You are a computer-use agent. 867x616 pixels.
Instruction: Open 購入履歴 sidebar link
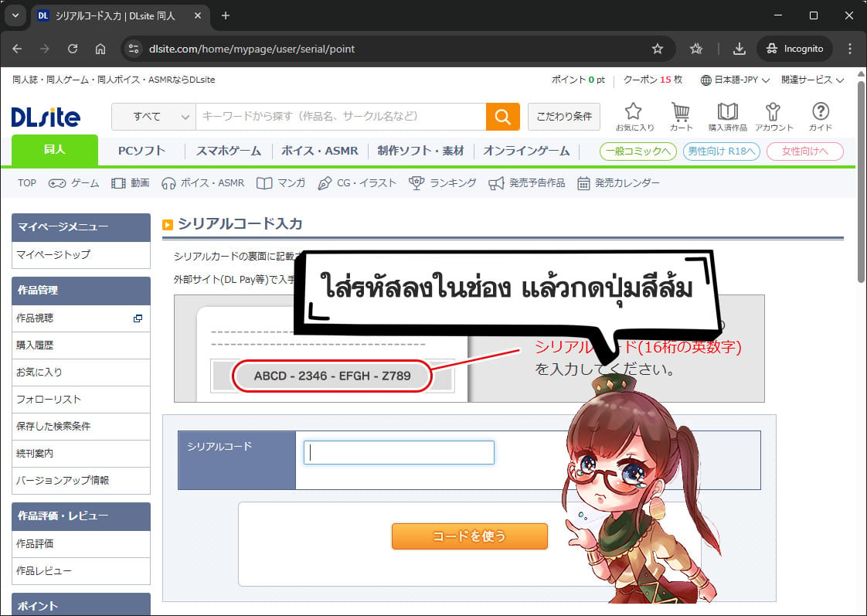pos(80,345)
